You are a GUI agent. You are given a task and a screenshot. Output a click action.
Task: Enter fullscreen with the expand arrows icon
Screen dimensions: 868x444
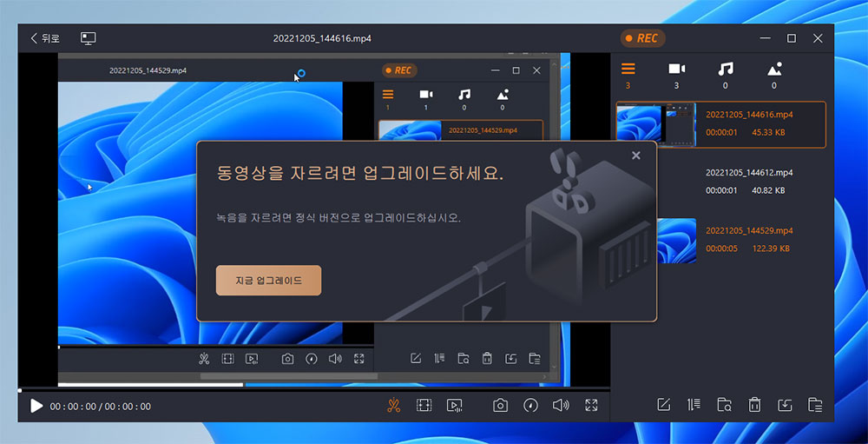(x=591, y=406)
